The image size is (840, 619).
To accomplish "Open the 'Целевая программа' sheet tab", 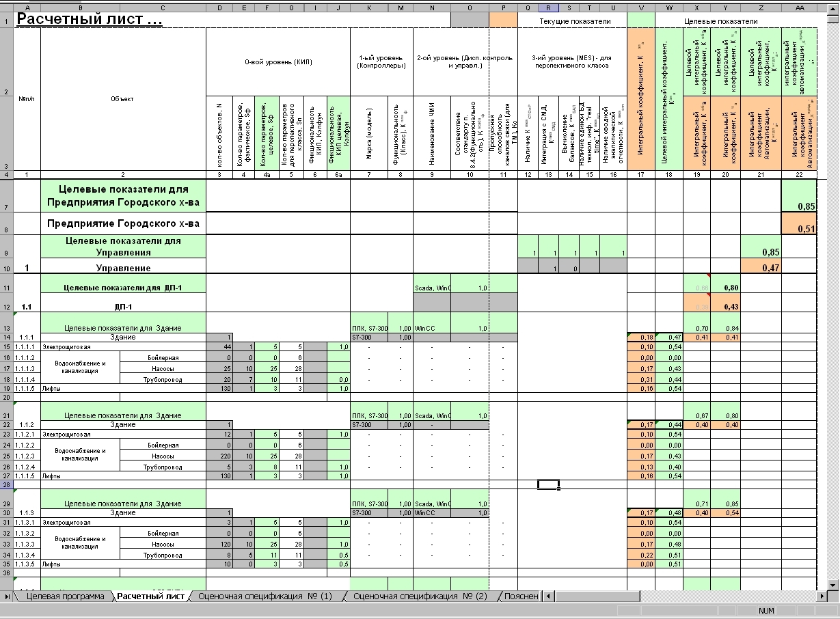I will [66, 596].
